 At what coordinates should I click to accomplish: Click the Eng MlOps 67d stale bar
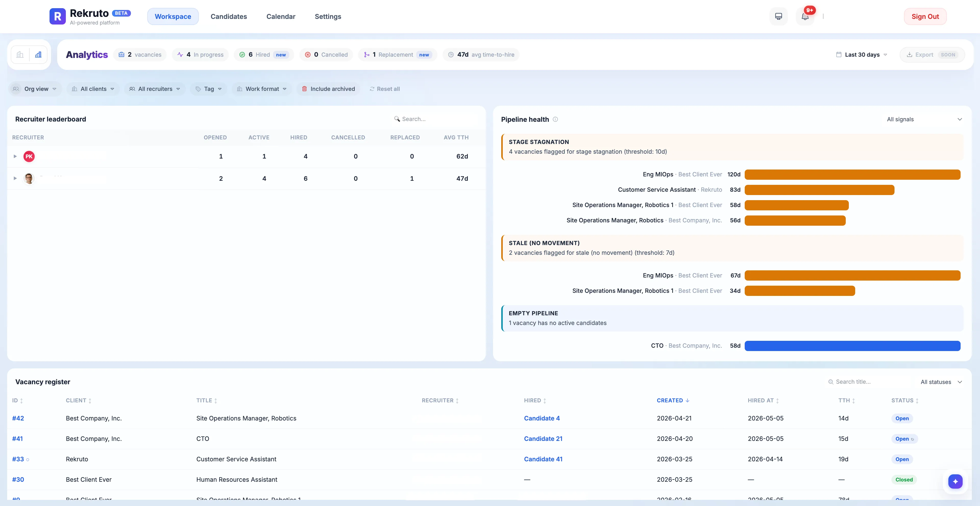tap(852, 275)
